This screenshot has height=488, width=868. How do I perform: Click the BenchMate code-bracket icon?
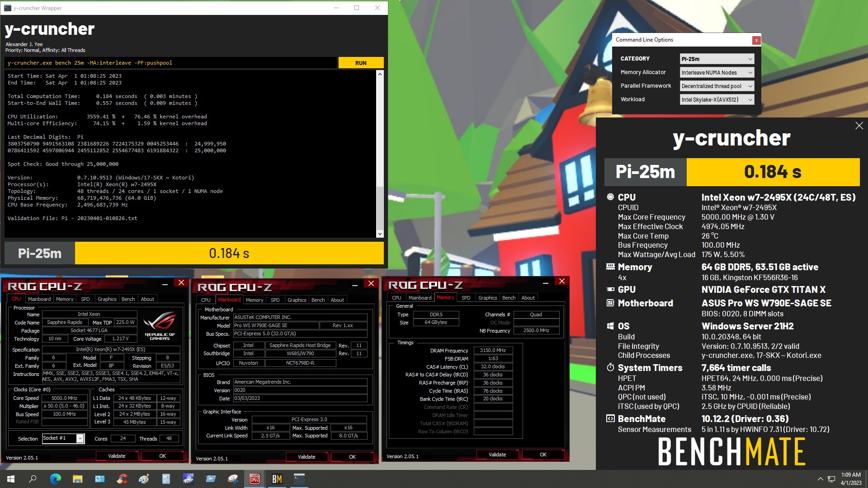(x=610, y=419)
